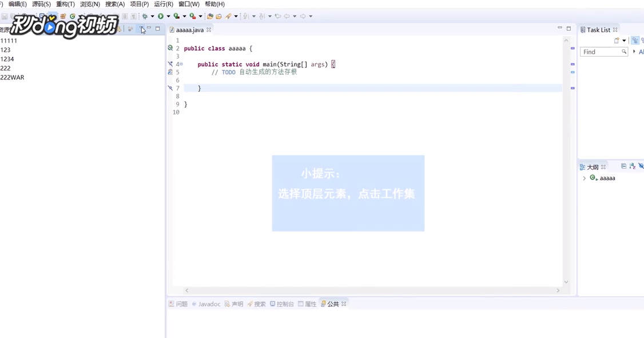
Task: Open the 窗口(W) menu
Action: coord(189,4)
